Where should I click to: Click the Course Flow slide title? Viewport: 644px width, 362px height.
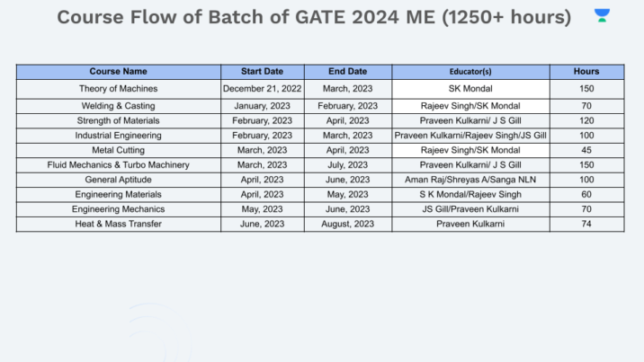pyautogui.click(x=314, y=17)
